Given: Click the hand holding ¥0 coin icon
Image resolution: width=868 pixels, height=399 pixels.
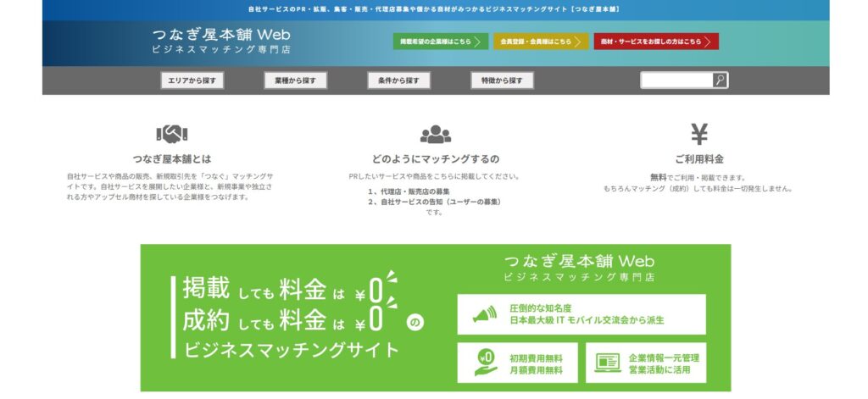Looking at the screenshot, I should coord(485,363).
